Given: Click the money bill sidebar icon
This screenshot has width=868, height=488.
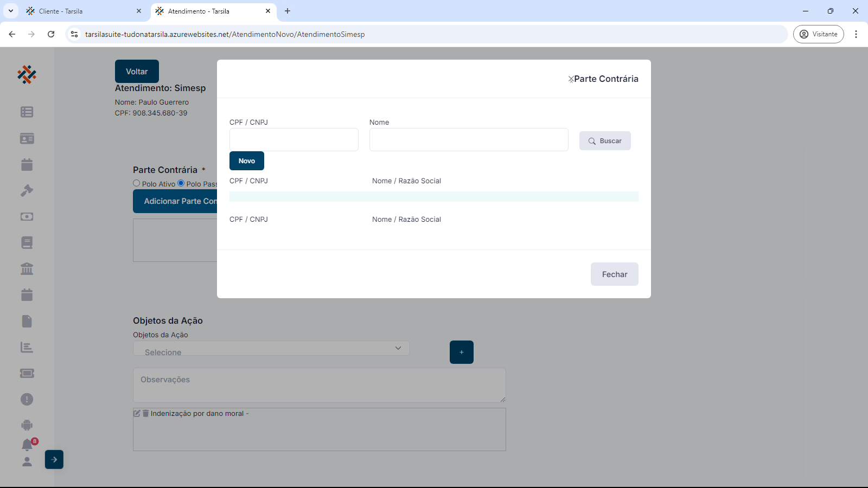Looking at the screenshot, I should point(27,217).
